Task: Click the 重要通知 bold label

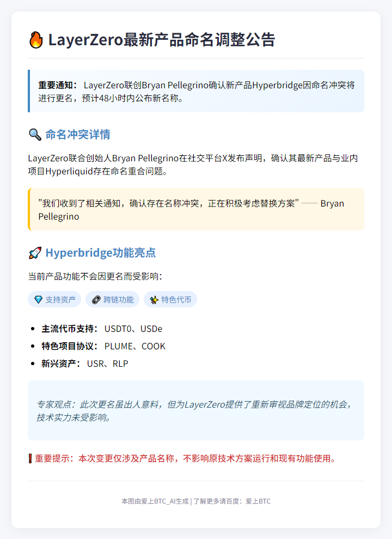Action: click(x=58, y=85)
